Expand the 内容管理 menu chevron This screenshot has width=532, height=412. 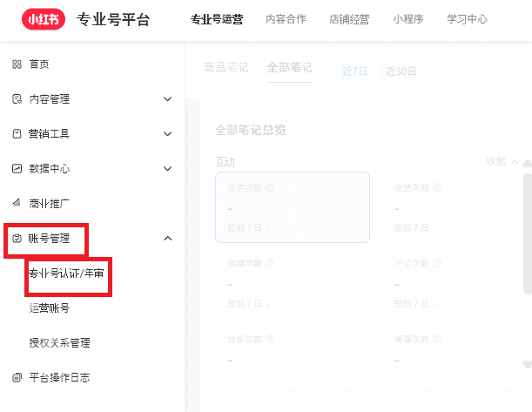168,99
